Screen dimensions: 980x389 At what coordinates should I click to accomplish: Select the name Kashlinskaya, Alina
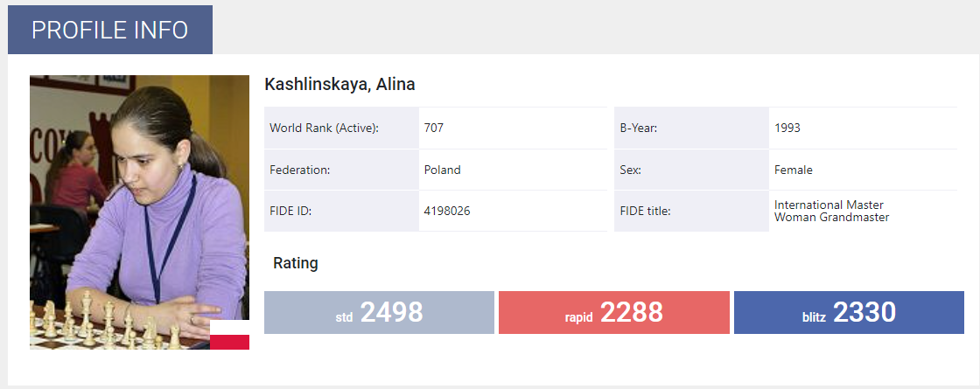340,84
